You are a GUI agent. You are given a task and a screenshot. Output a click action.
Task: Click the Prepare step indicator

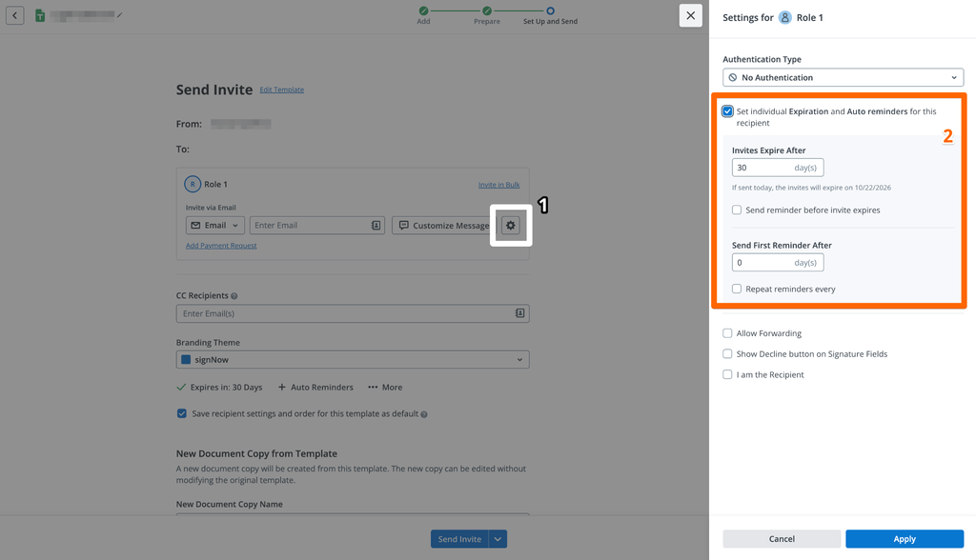tap(487, 15)
